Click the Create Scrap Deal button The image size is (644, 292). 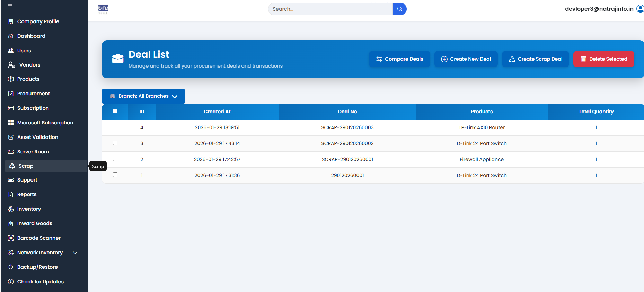point(536,59)
